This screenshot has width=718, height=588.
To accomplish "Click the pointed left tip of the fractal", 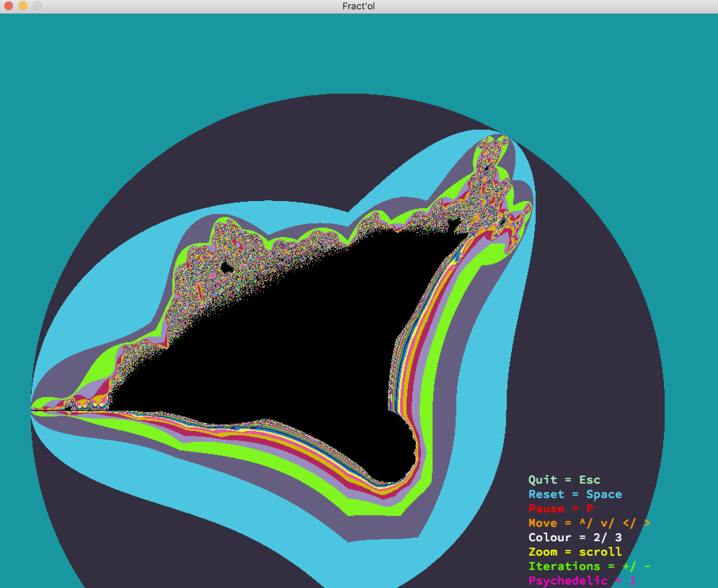I will [x=32, y=410].
